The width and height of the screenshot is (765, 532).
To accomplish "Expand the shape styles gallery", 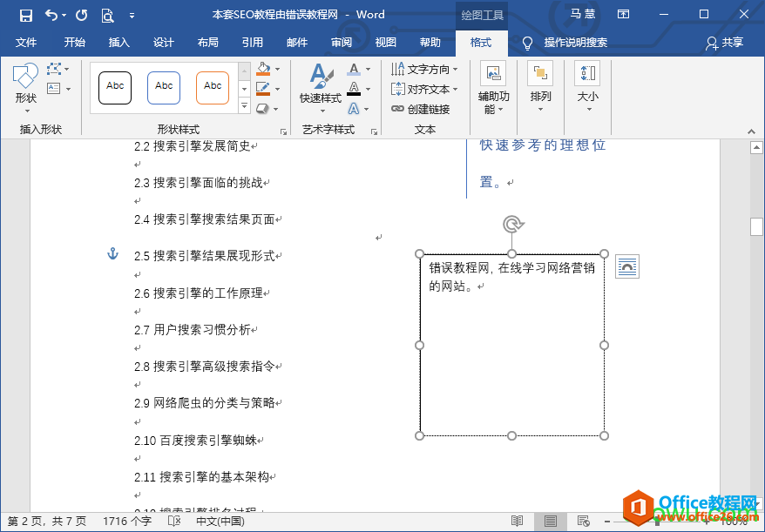I will [x=245, y=105].
